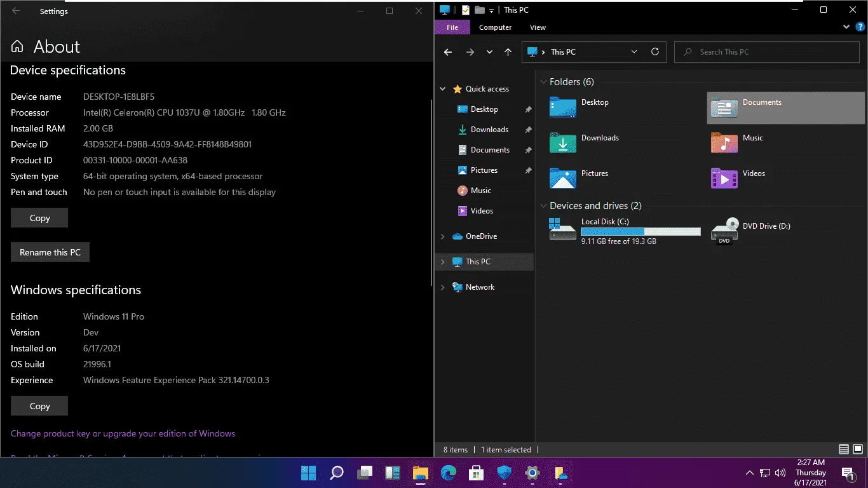Open the Windows Start menu

click(309, 473)
